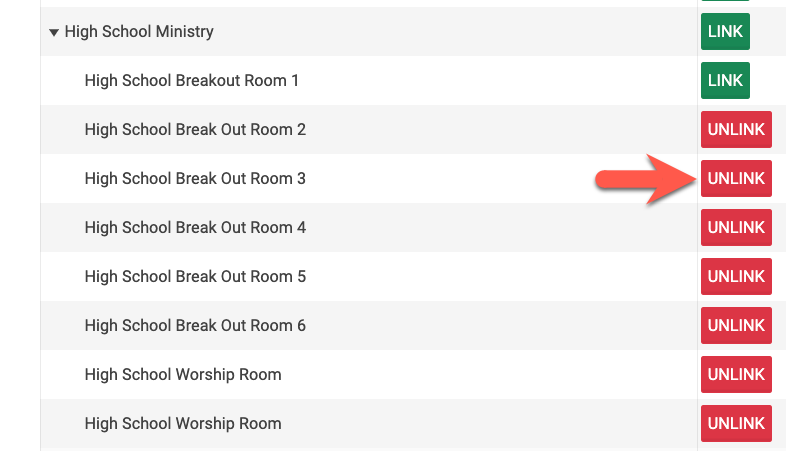Select the High School Ministry label
This screenshot has width=786, height=451.
click(139, 32)
